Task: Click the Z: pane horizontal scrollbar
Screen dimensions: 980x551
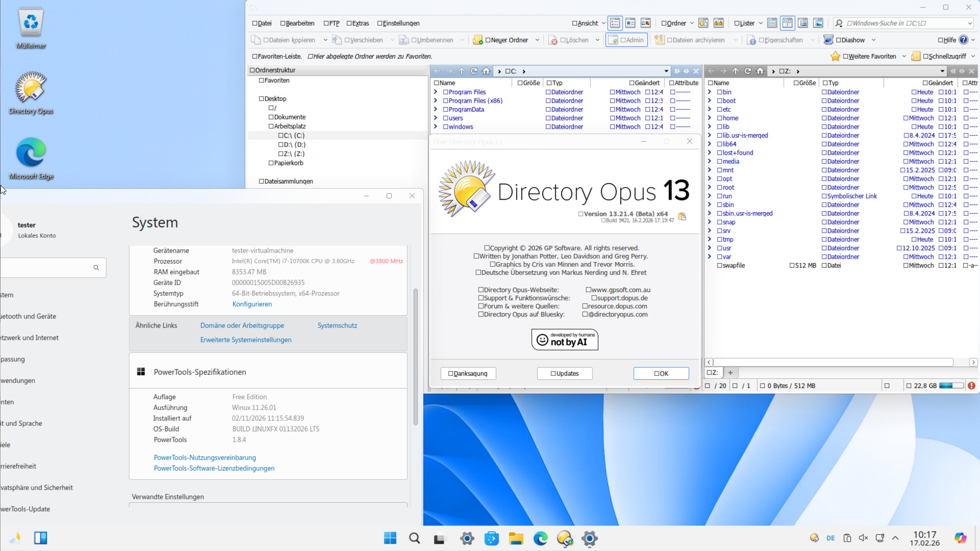Action: pyautogui.click(x=833, y=362)
